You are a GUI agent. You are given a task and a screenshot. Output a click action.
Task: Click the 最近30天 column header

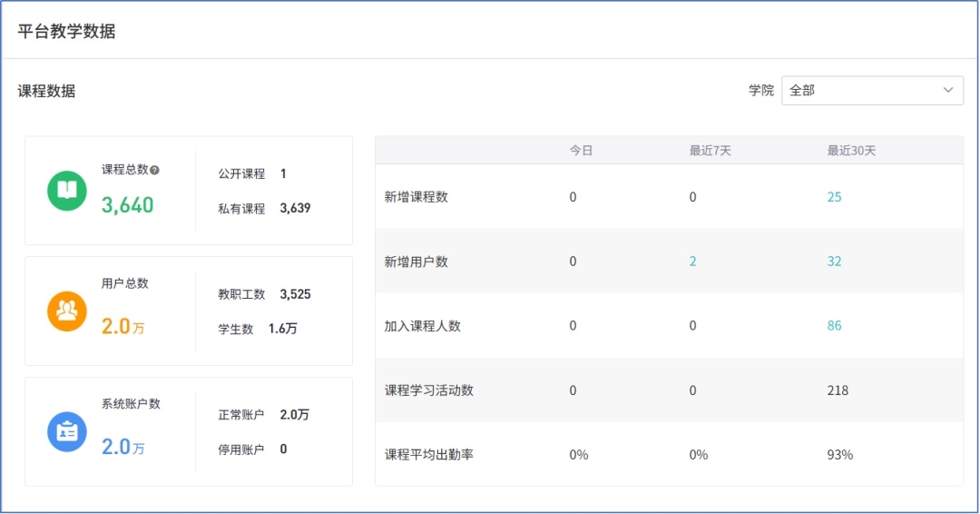[851, 151]
